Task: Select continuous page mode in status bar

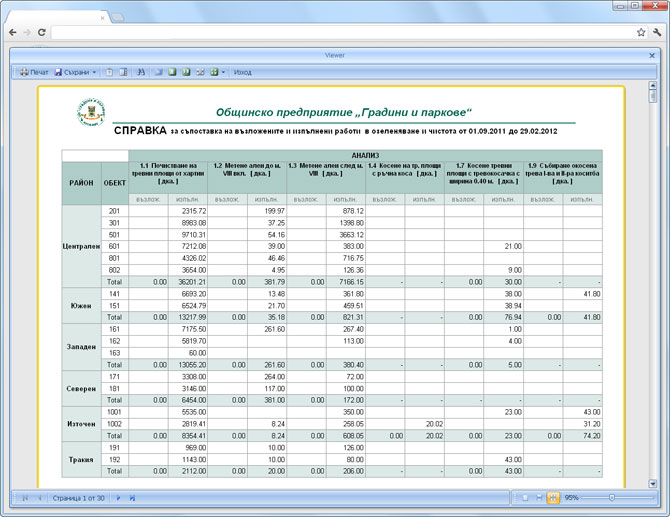Action: 539,498
